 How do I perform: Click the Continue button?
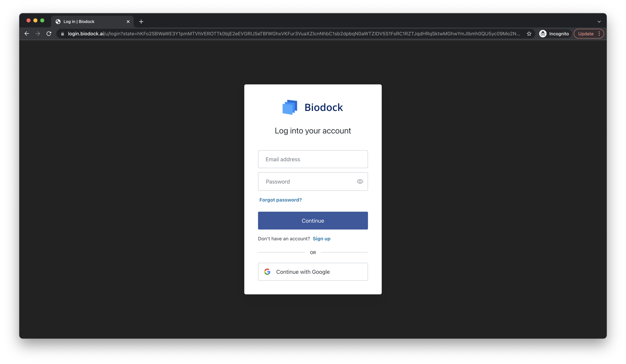point(313,221)
